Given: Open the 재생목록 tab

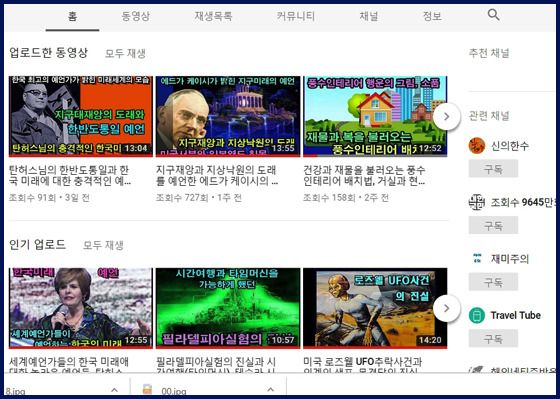Looking at the screenshot, I should pos(213,16).
